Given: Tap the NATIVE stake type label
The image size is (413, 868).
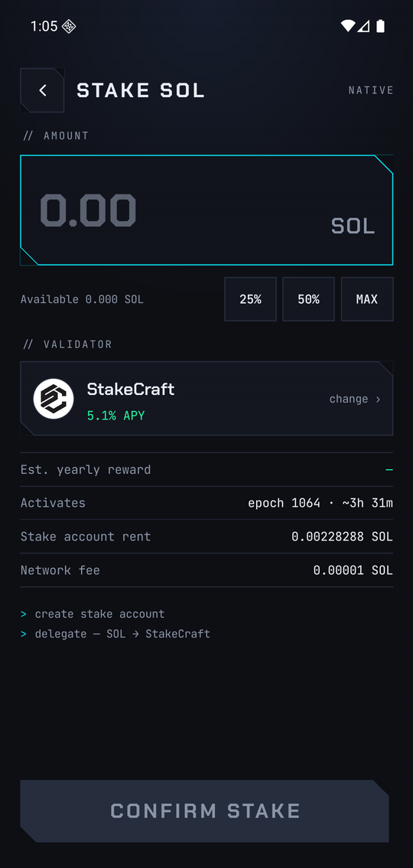Looking at the screenshot, I should (x=371, y=90).
